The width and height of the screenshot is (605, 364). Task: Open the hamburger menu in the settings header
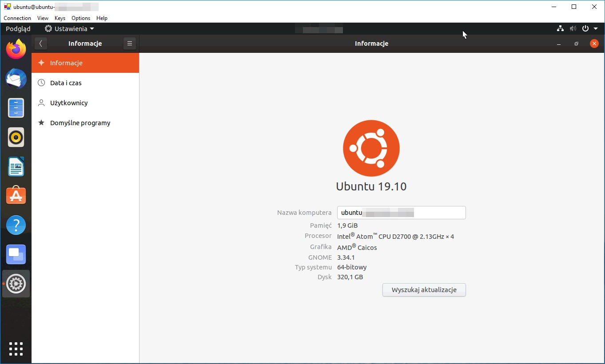click(130, 44)
